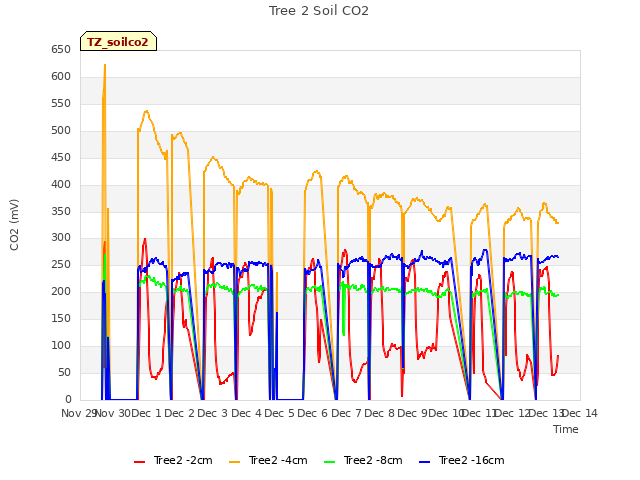Click the Dec 4 x-axis date label
The width and height of the screenshot is (640, 480).
[x=247, y=413]
